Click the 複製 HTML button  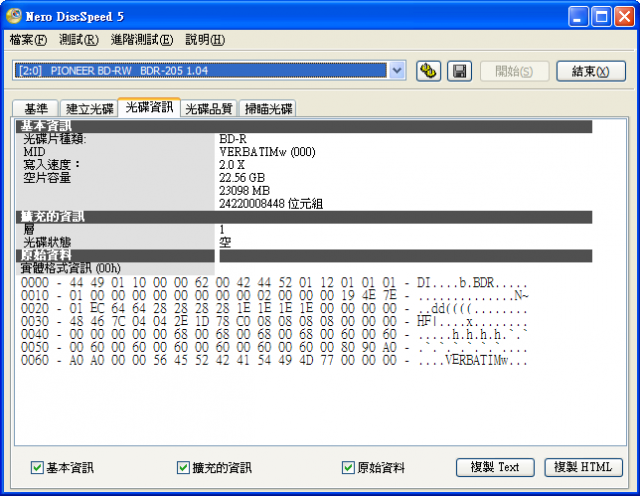click(x=583, y=467)
